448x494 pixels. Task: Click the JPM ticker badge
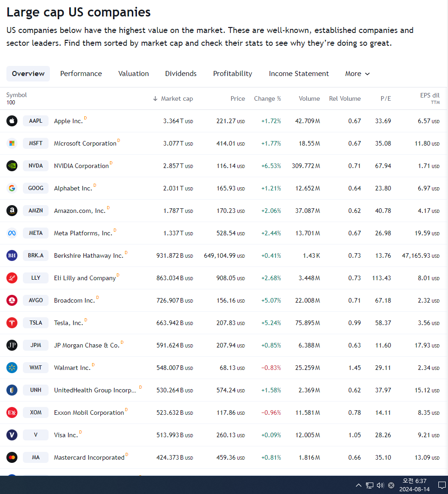tap(36, 345)
